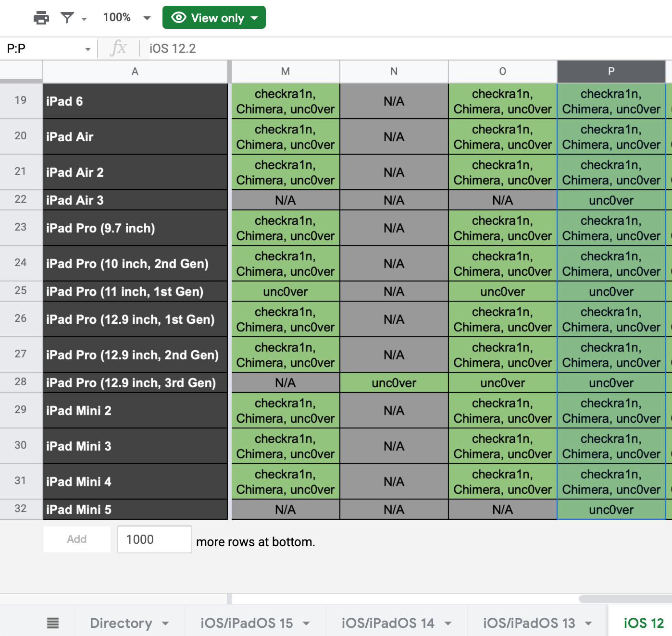Click iPad Pro (12.9 inch, 3rd Gen) cell

[135, 383]
